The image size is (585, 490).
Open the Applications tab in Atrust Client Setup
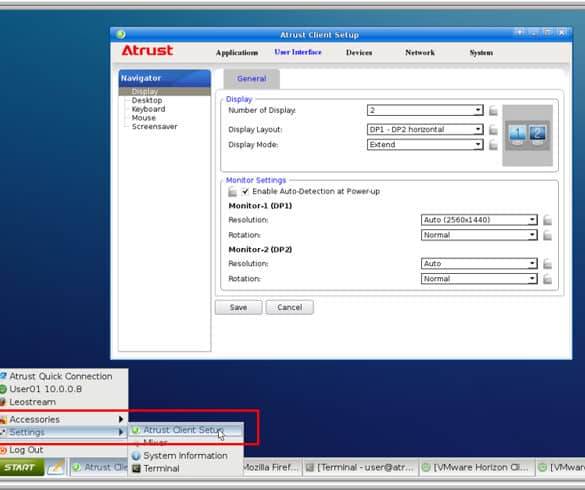pos(237,53)
